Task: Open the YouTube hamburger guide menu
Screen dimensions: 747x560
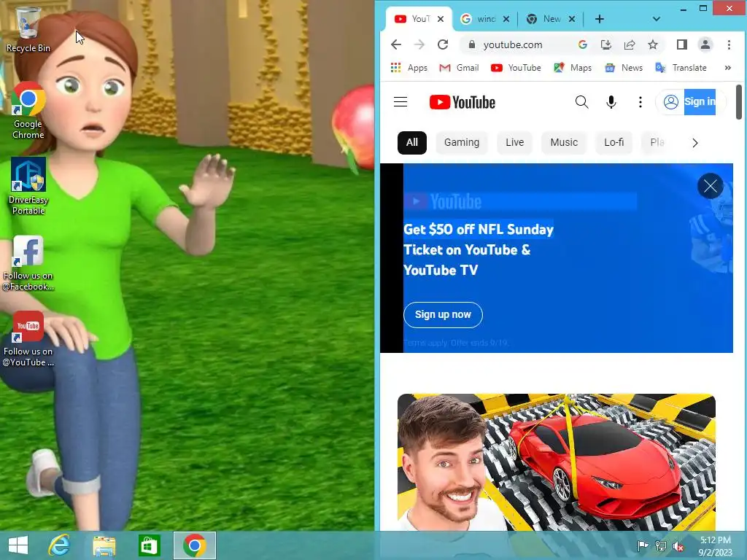Action: tap(400, 102)
